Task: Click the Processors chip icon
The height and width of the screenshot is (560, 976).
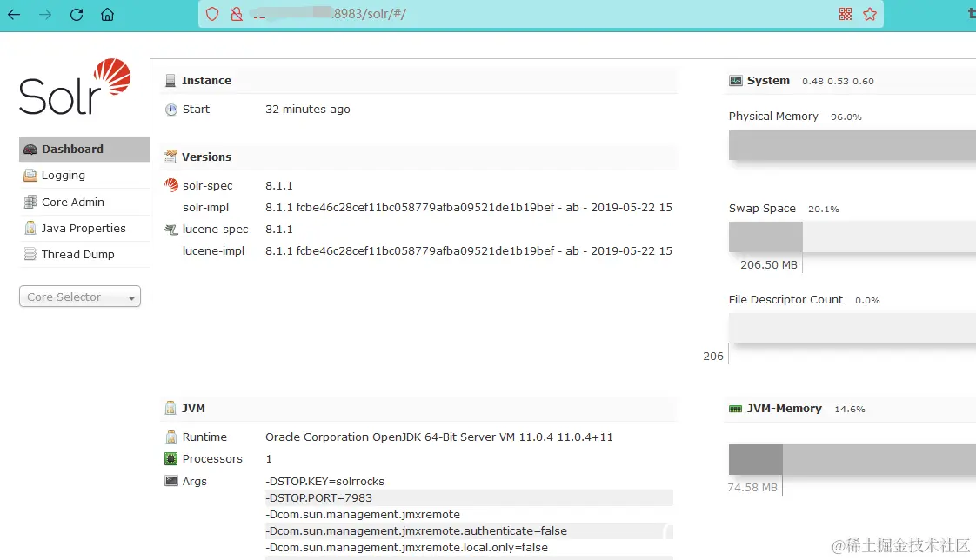Action: [171, 459]
